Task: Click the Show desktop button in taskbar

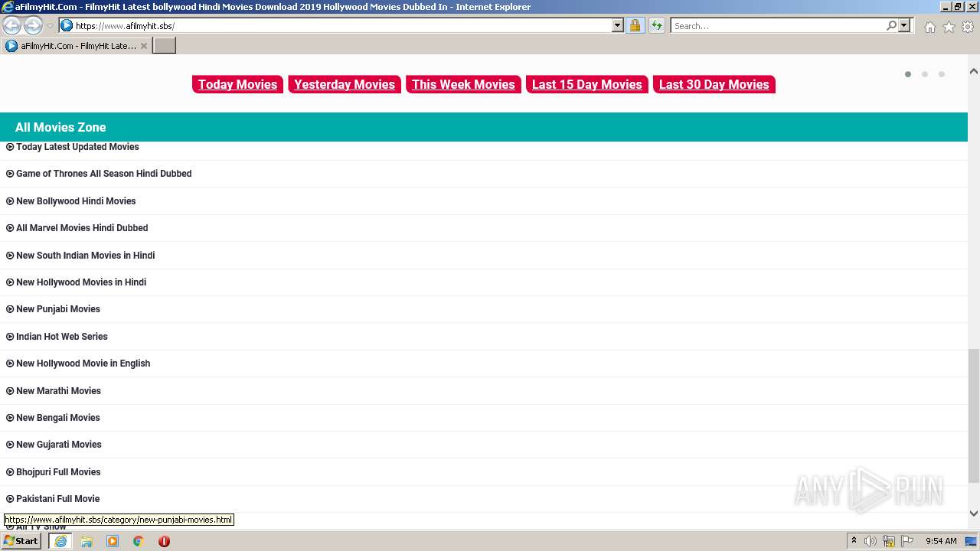Action: (972, 541)
